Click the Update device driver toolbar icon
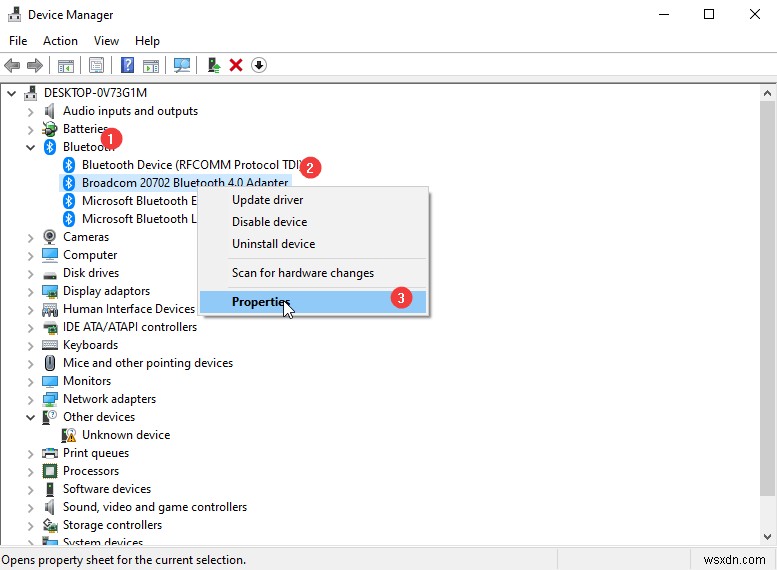This screenshot has width=777, height=570. pos(214,65)
